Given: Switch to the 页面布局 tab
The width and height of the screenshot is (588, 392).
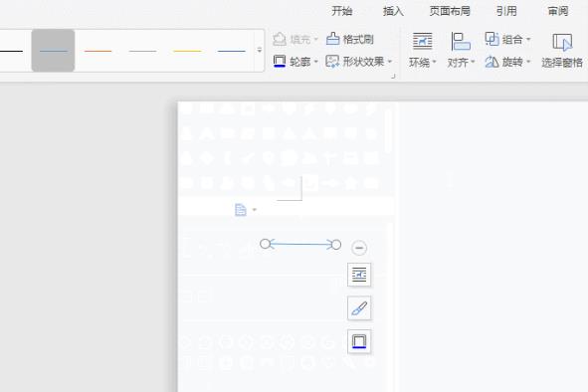Looking at the screenshot, I should [450, 11].
